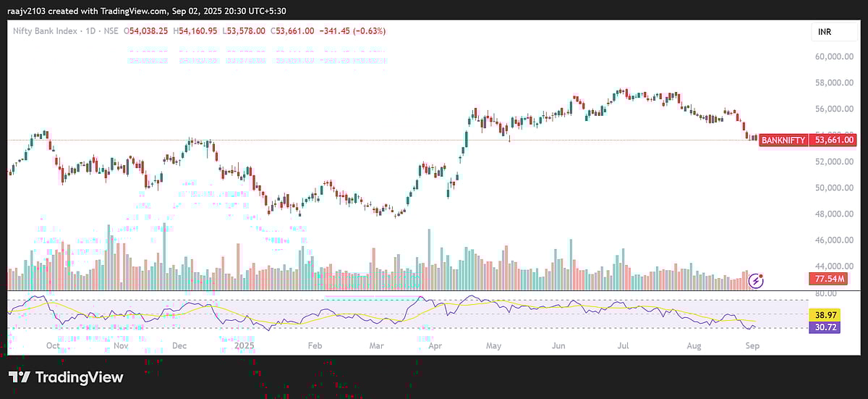Click the Mar label on time axis
Image resolution: width=868 pixels, height=399 pixels.
coord(377,346)
